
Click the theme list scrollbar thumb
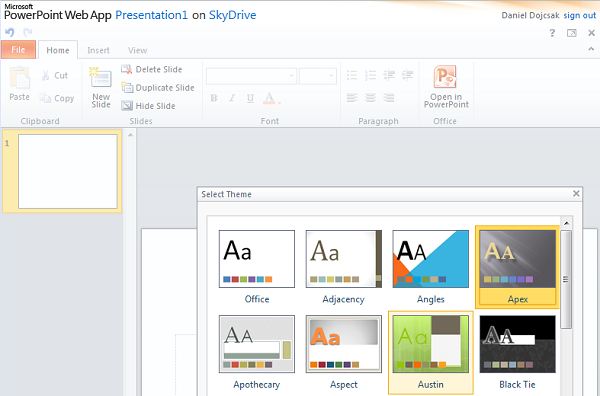click(566, 279)
